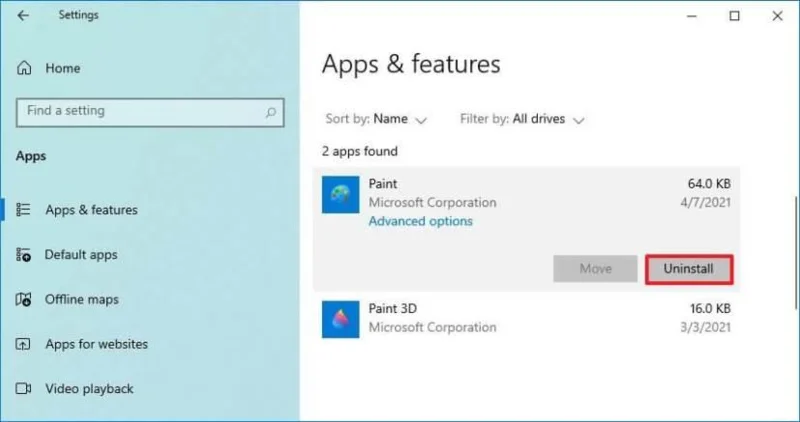Click Microsoft Corporation under Paint 3D
The image size is (800, 422).
coord(433,328)
